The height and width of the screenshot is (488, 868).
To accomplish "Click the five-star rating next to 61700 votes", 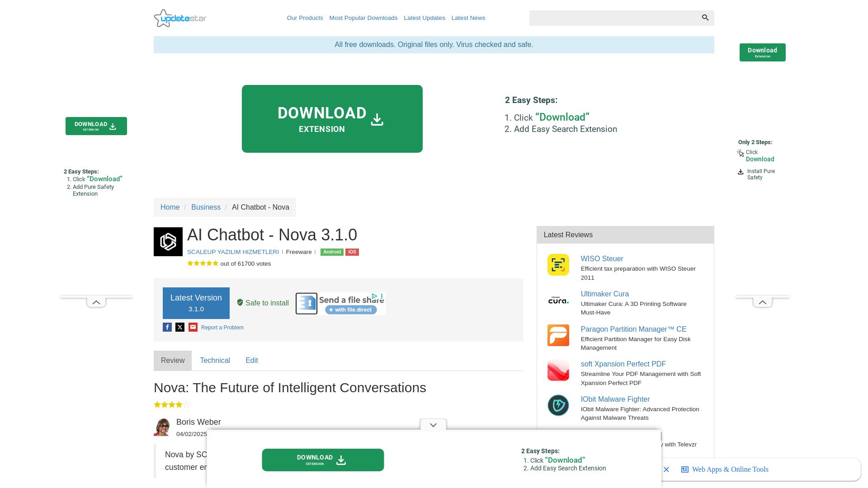I will coord(203,263).
